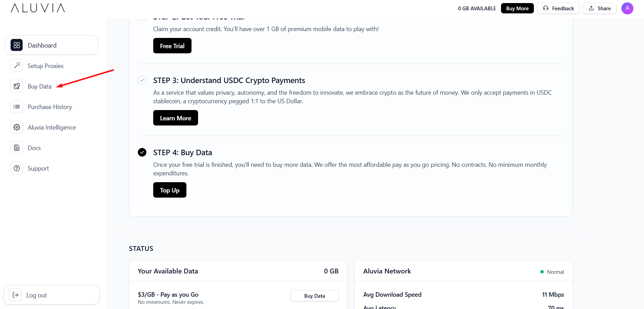Toggle the Step 3 completion checkmark

pos(142,80)
